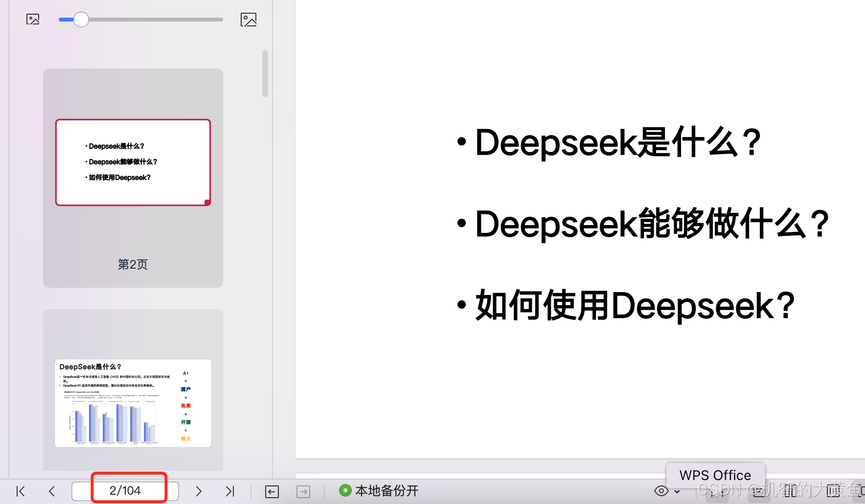Adjust the thumbnail zoom slider handle
This screenshot has width=865, height=504.
pyautogui.click(x=81, y=20)
